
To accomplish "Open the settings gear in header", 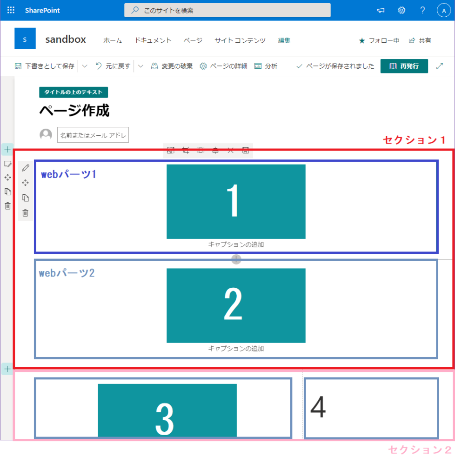I will click(401, 10).
